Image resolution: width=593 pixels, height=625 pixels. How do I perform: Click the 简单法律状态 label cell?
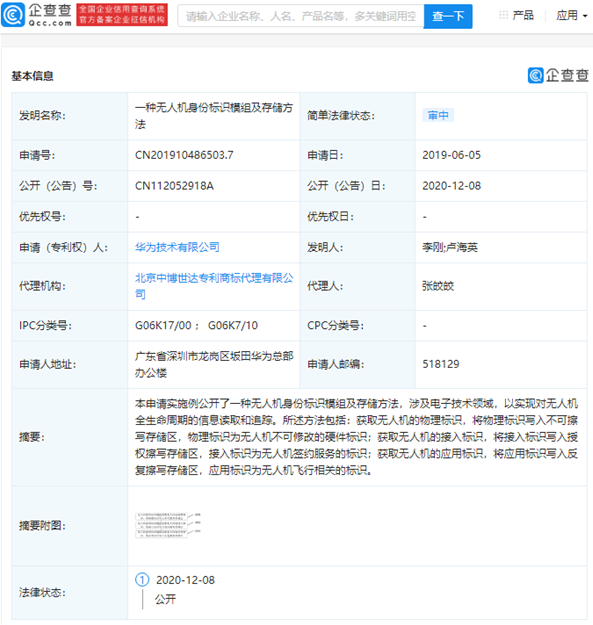coord(357,116)
